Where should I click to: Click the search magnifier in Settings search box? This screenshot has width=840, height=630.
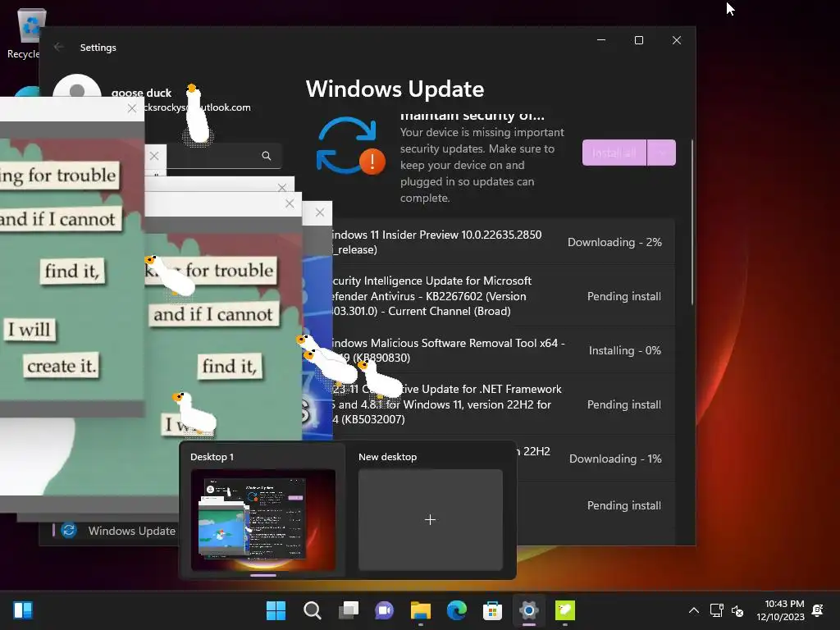tap(267, 156)
